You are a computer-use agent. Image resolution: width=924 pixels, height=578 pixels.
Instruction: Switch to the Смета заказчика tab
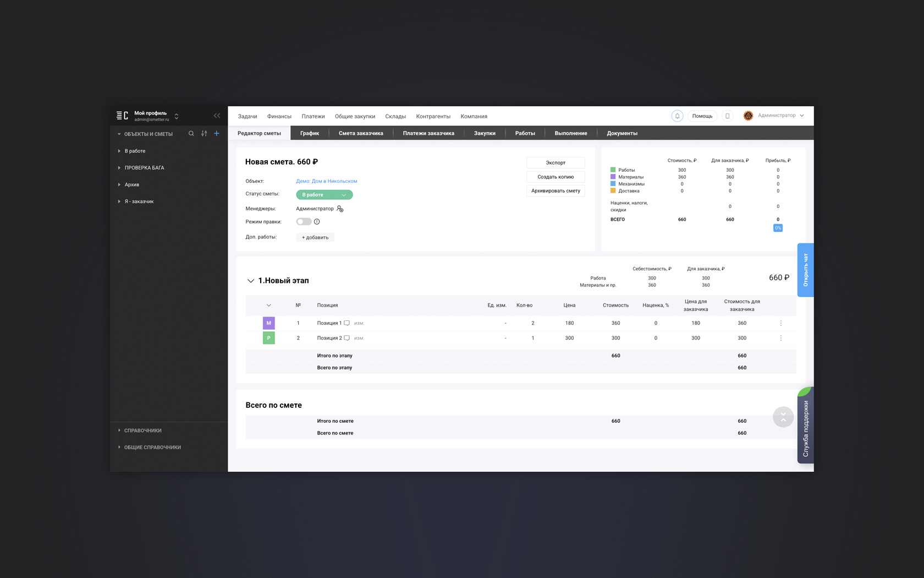pos(361,133)
